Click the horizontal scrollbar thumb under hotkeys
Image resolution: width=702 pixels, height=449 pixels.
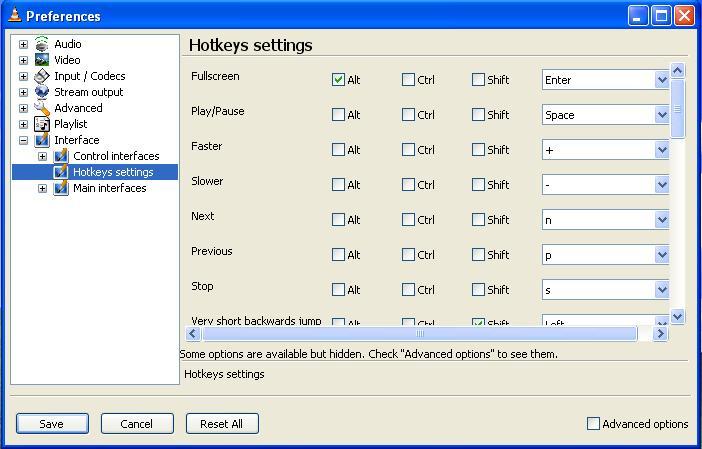[420, 334]
